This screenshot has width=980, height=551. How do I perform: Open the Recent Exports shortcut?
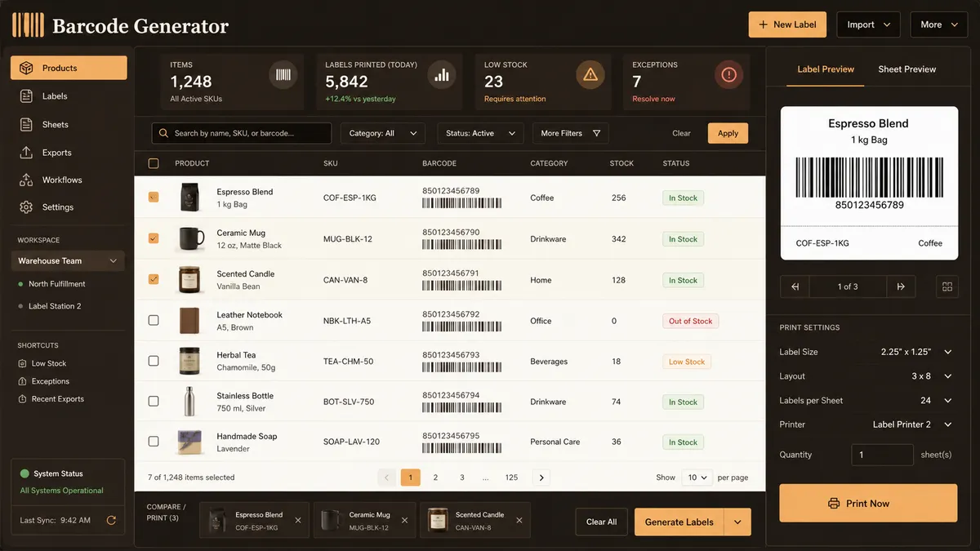pyautogui.click(x=51, y=399)
